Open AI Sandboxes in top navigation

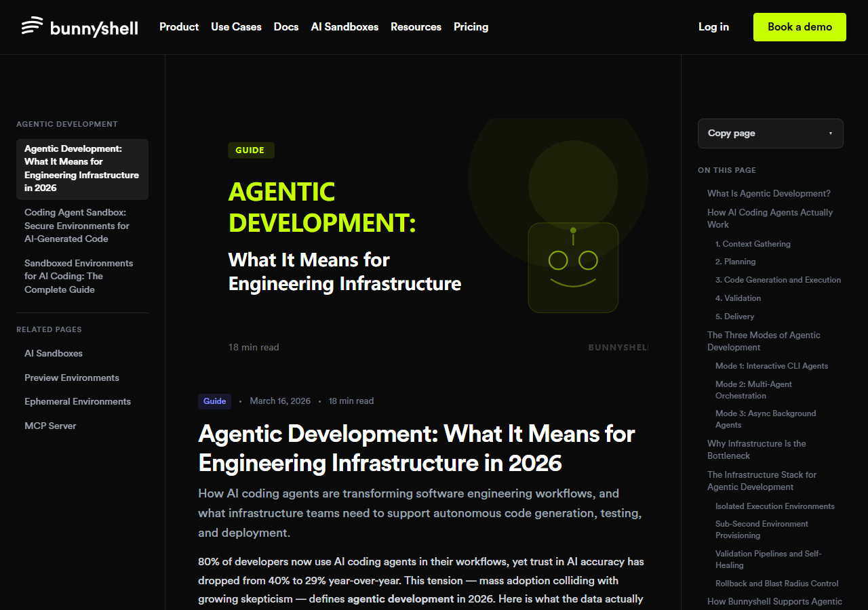344,27
